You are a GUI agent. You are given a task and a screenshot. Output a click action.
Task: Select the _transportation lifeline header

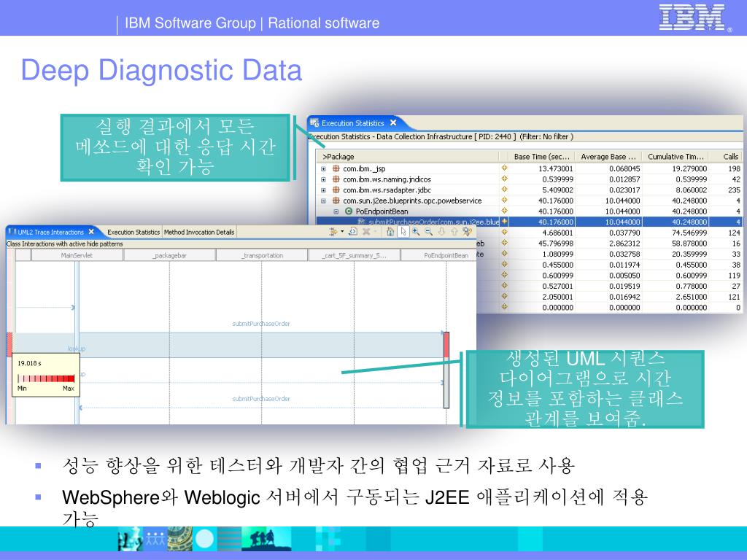tap(262, 256)
